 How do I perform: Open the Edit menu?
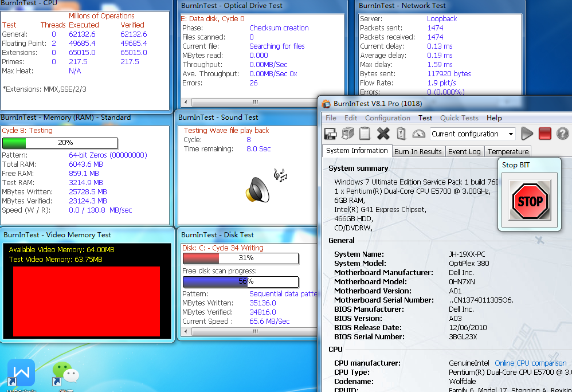[x=351, y=118]
